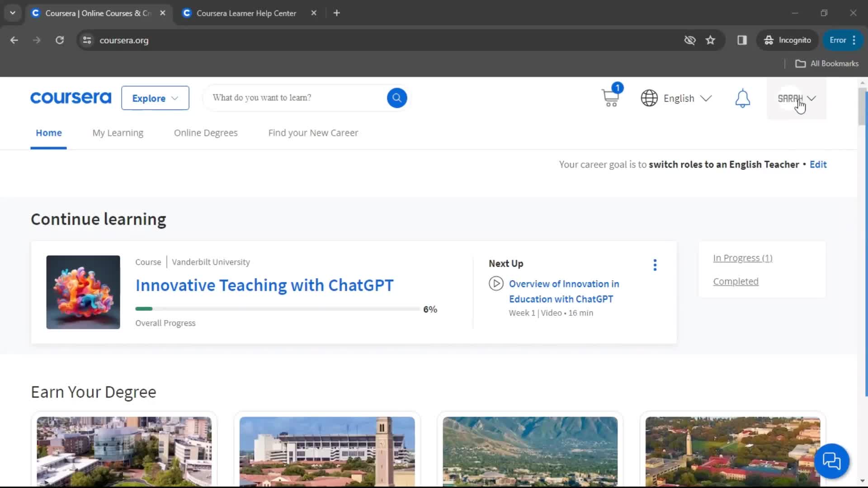Open the tab search dropdown arrow
This screenshot has height=488, width=868.
click(x=13, y=13)
